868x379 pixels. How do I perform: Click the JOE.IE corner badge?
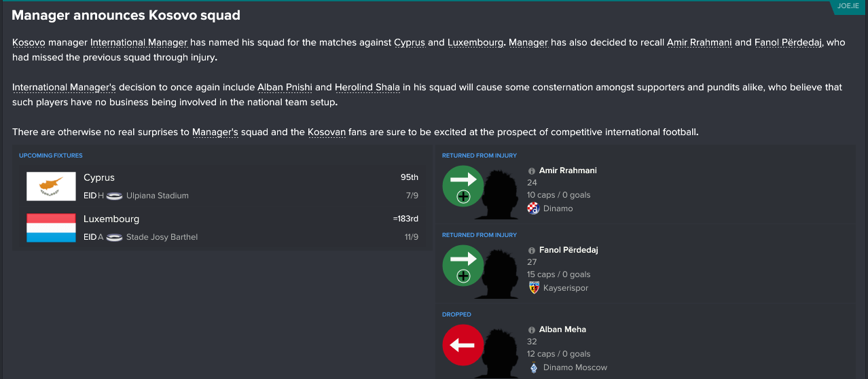tap(849, 6)
